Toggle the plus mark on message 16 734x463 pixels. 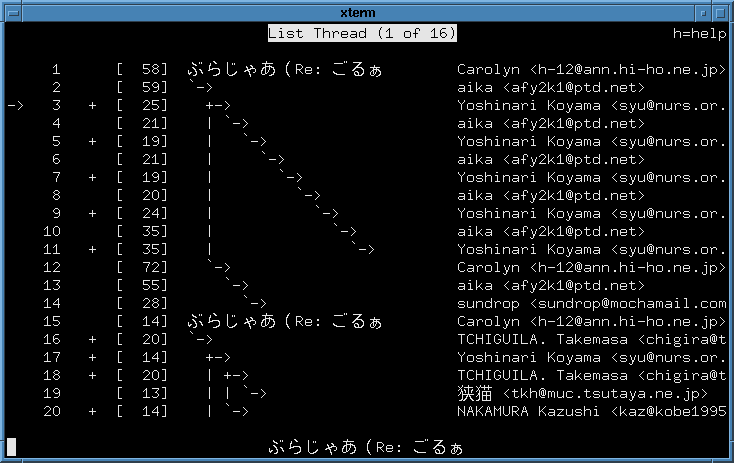click(x=92, y=340)
